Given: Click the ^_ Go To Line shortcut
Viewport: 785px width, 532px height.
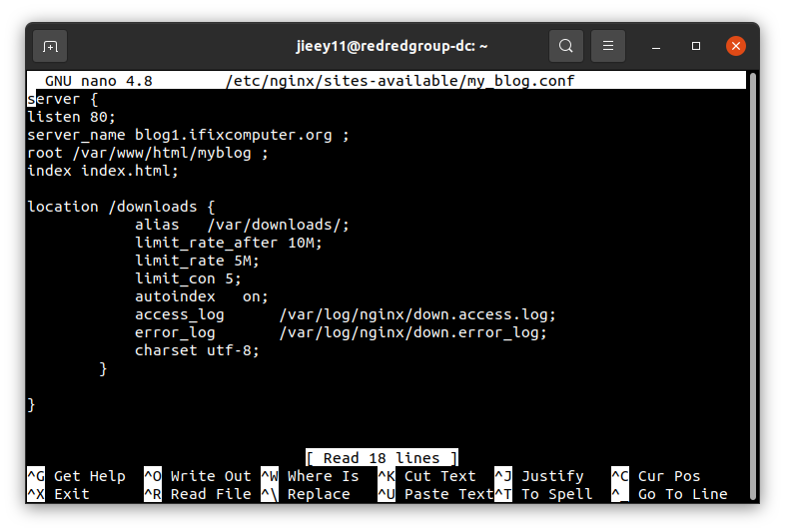Looking at the screenshot, I should pyautogui.click(x=669, y=494).
